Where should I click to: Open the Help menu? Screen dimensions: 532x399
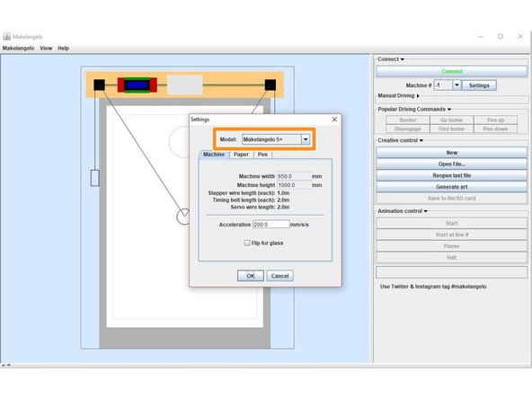63,49
